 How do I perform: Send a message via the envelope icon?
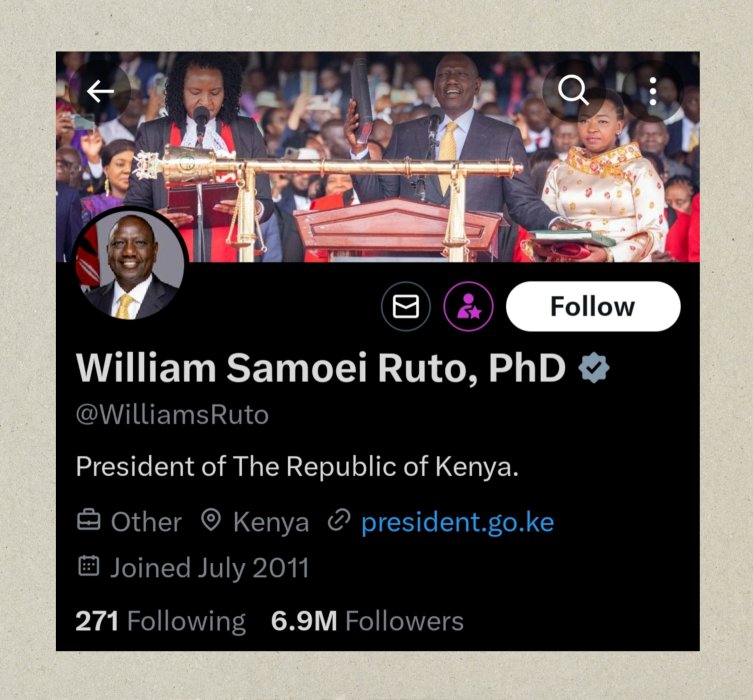pyautogui.click(x=406, y=306)
